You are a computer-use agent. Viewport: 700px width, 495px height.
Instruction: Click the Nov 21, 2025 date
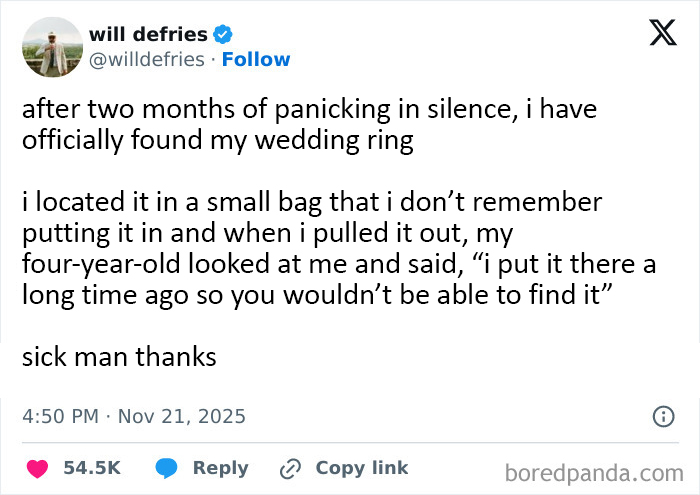click(x=184, y=416)
